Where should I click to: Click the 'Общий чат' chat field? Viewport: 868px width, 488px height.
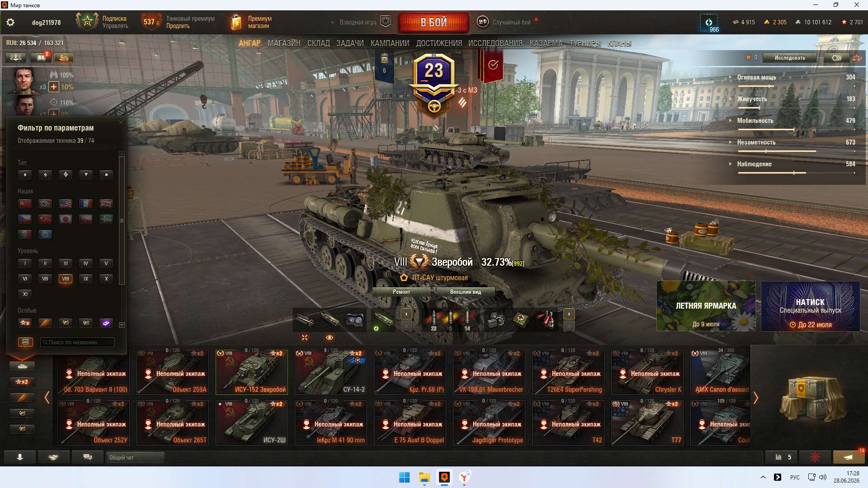point(136,457)
